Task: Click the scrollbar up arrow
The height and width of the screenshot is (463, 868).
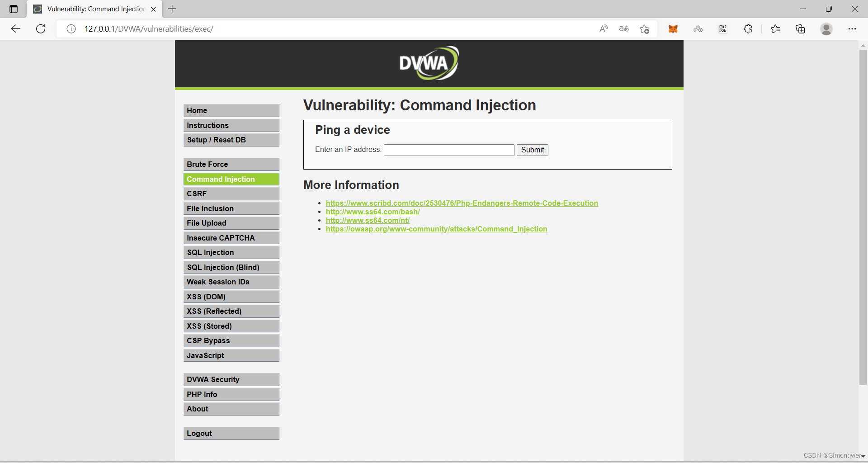Action: (863, 45)
